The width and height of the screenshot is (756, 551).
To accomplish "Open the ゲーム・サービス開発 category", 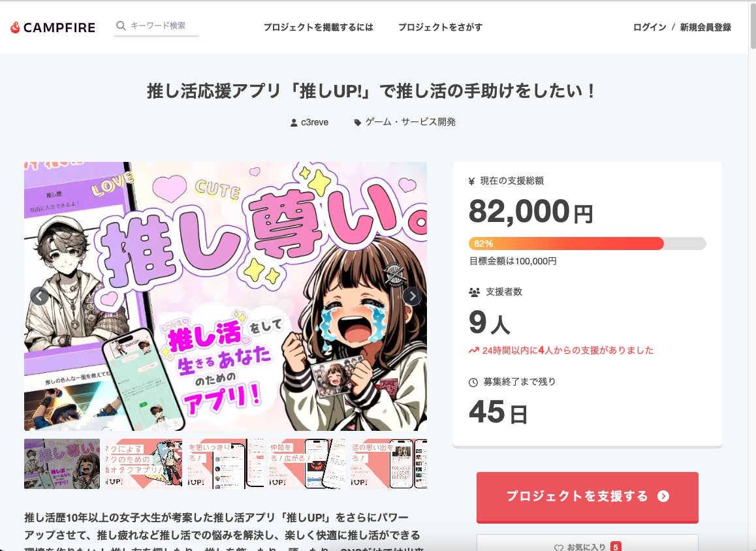I will 410,122.
